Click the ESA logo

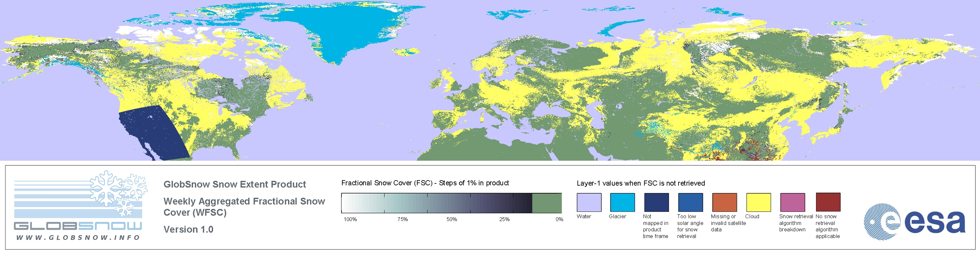(x=915, y=222)
